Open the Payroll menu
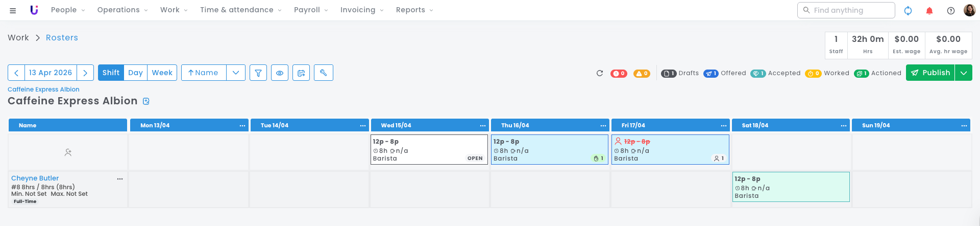 point(311,10)
